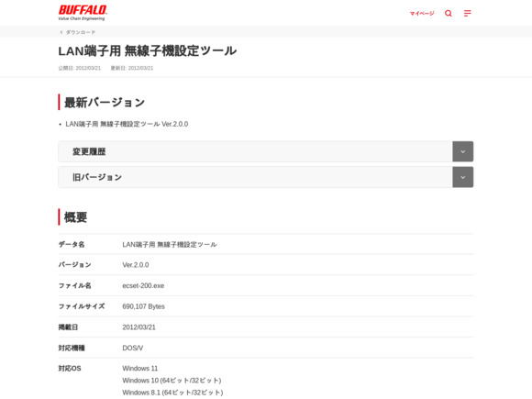Viewport: 532px width, 399px height.
Task: Click the ファイルサイズ row label
Action: click(x=82, y=306)
